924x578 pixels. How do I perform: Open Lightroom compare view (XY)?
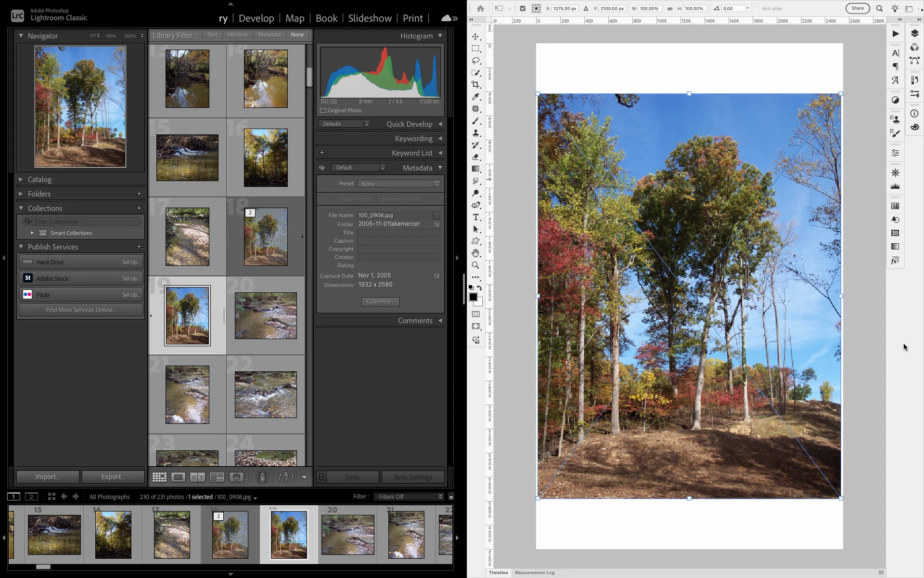[x=197, y=477]
